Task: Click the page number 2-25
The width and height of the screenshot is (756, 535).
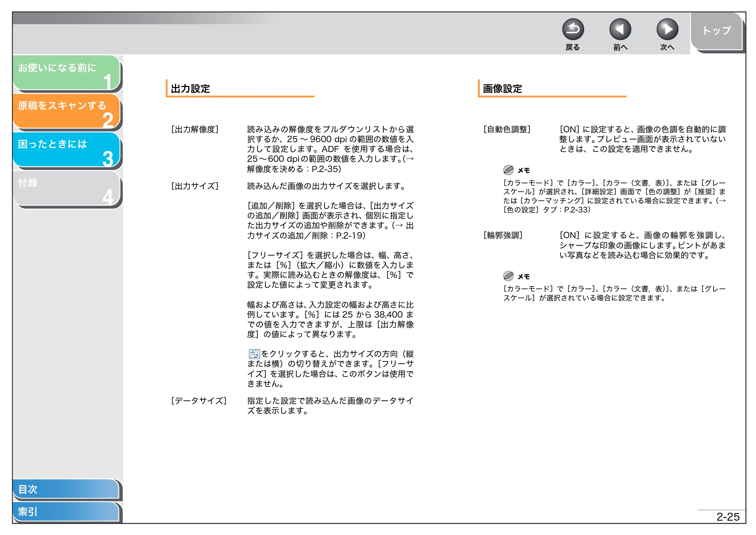Action: [728, 517]
